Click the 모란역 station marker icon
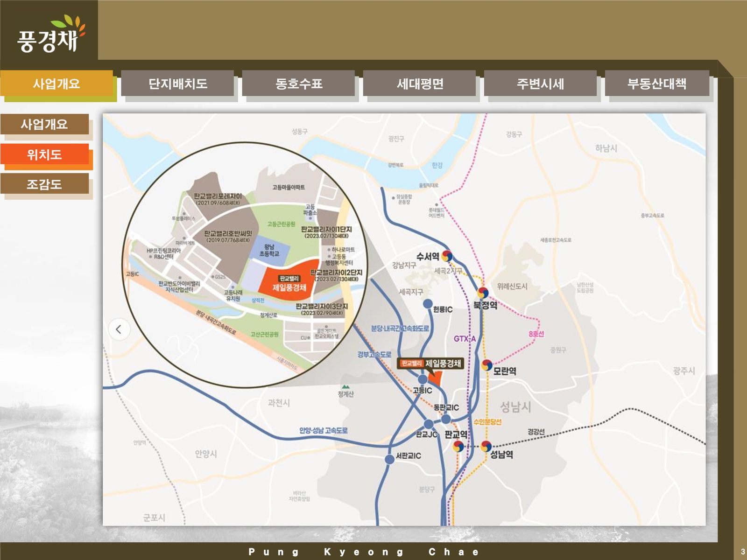This screenshot has width=747, height=560. point(487,364)
